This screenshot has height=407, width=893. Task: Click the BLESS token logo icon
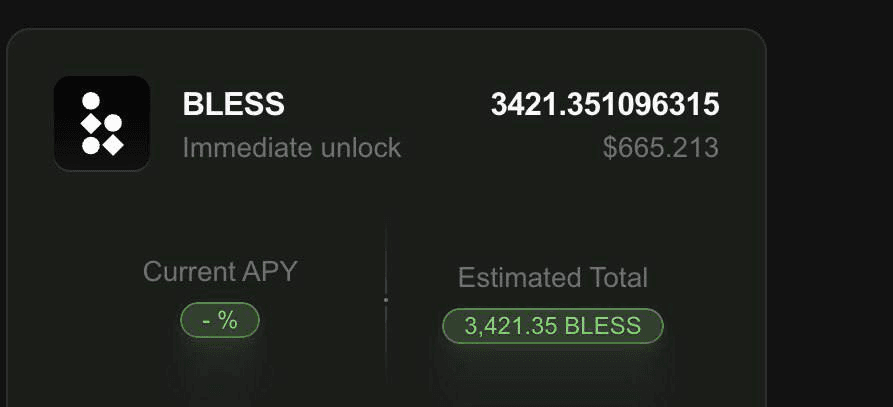[x=102, y=123]
